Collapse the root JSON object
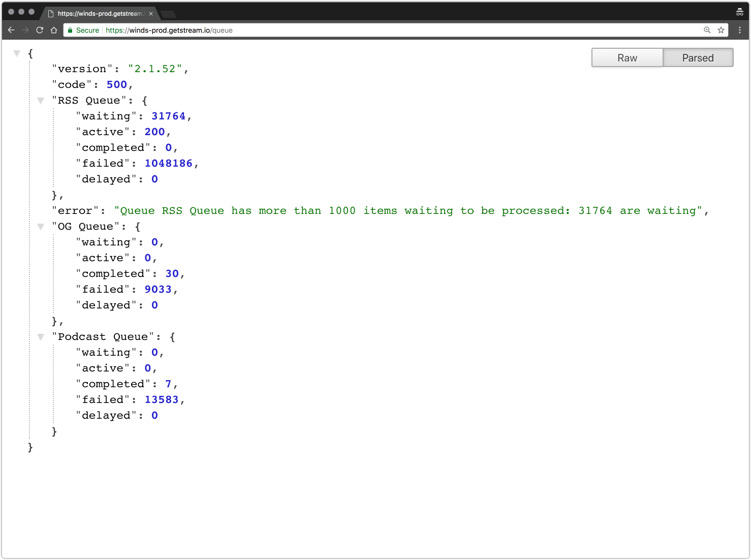This screenshot has height=560, width=751. 17,53
